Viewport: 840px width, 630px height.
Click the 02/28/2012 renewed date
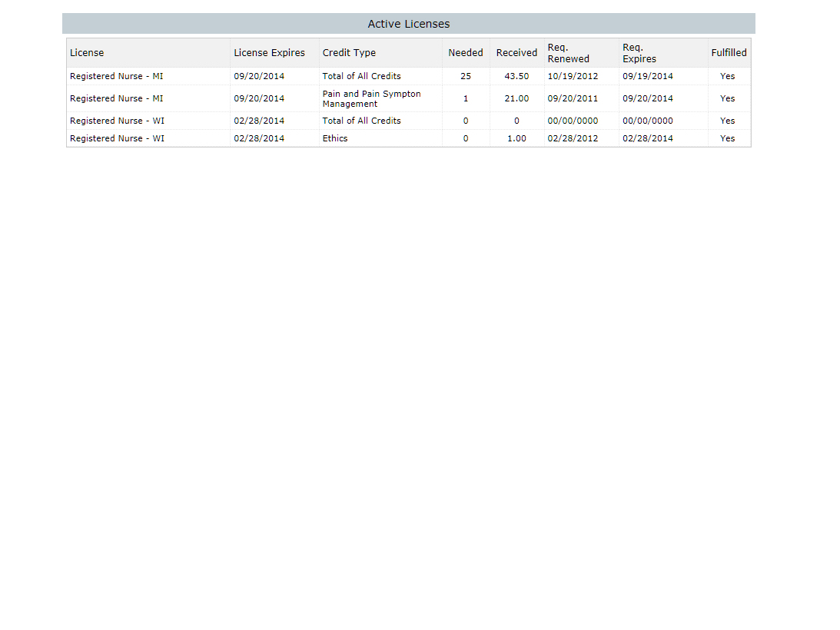point(573,138)
